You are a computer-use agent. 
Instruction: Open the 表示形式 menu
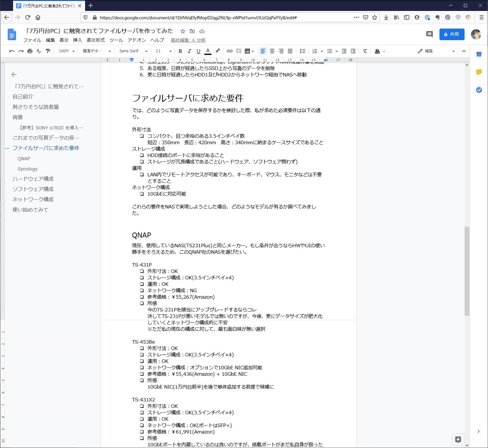pos(96,40)
